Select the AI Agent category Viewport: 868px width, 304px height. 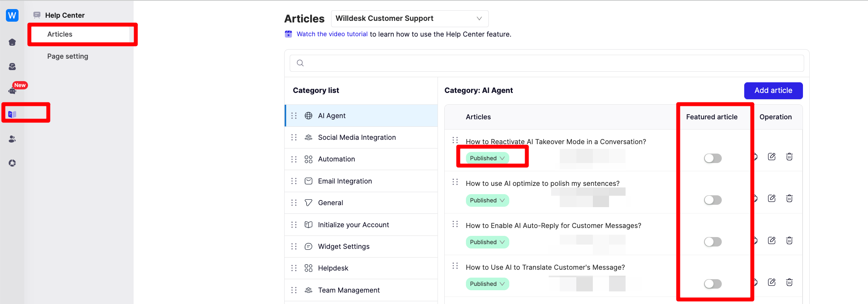click(x=361, y=116)
